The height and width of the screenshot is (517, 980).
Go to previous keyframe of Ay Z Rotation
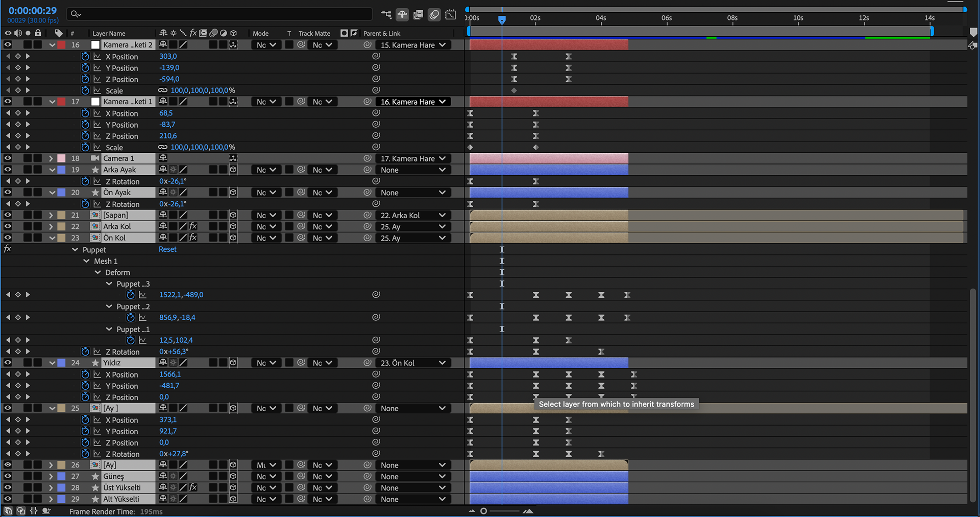8,454
